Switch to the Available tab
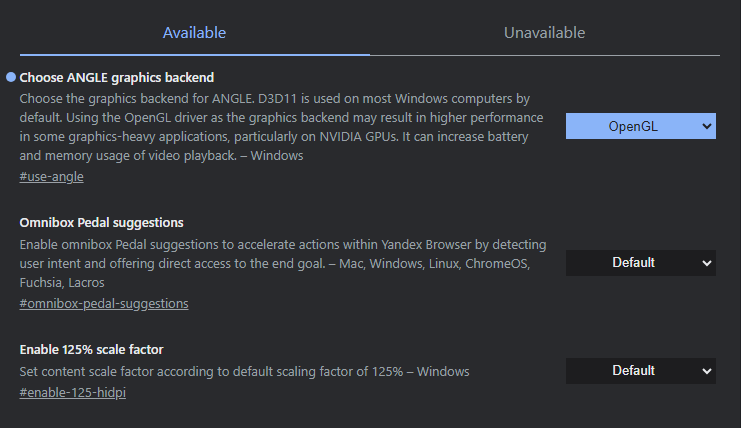Image resolution: width=741 pixels, height=428 pixels. point(195,33)
